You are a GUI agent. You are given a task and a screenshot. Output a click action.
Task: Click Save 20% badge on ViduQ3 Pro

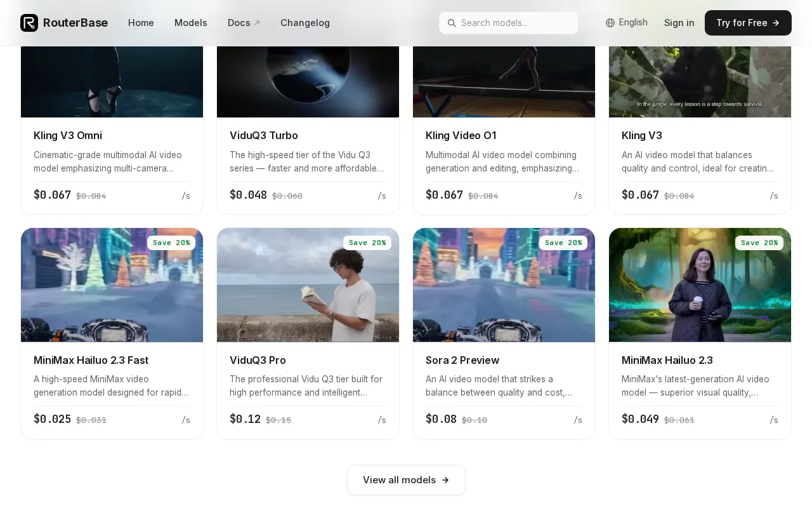tap(367, 243)
